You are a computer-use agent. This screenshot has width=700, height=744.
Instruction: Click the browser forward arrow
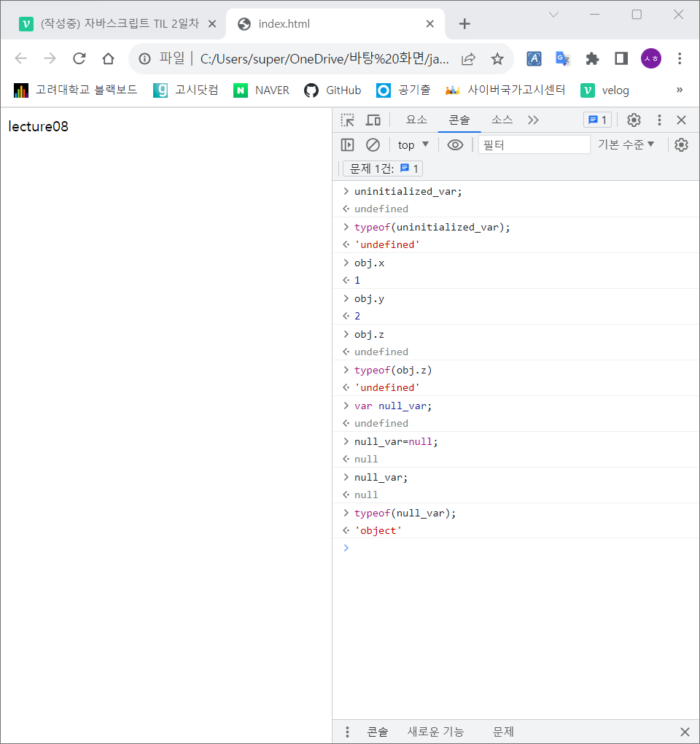(x=50, y=58)
